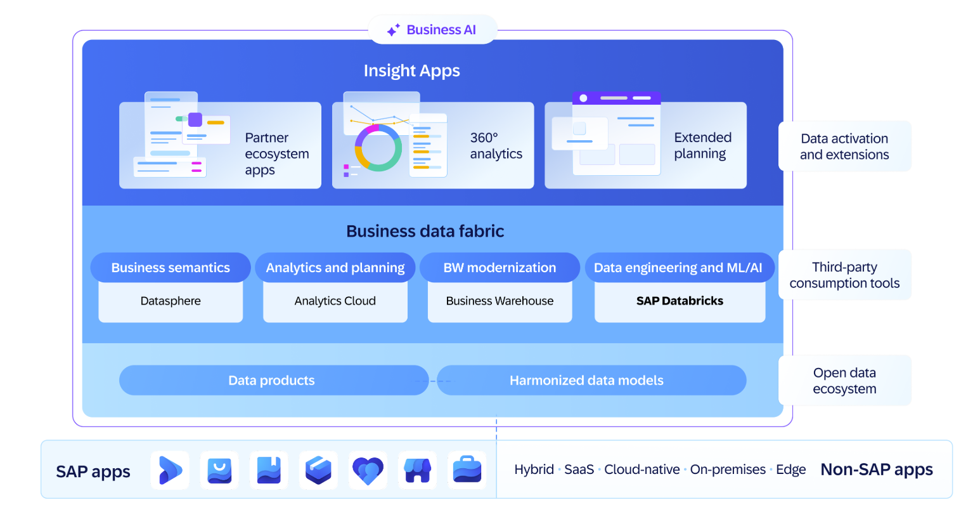Click the Business AI sparkle icon

393,29
